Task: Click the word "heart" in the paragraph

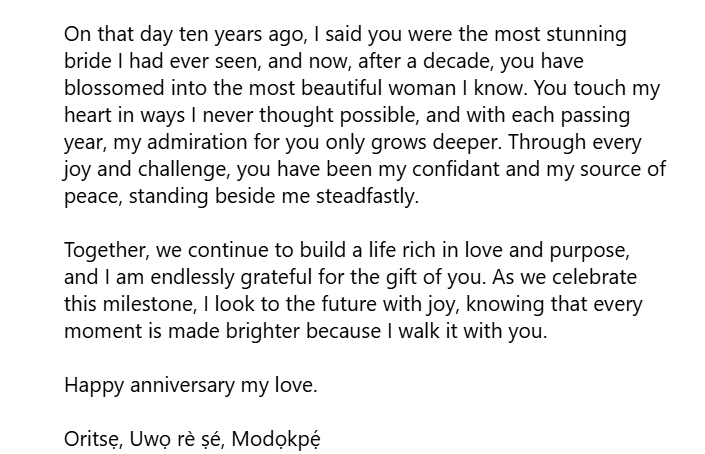Action: (x=87, y=116)
